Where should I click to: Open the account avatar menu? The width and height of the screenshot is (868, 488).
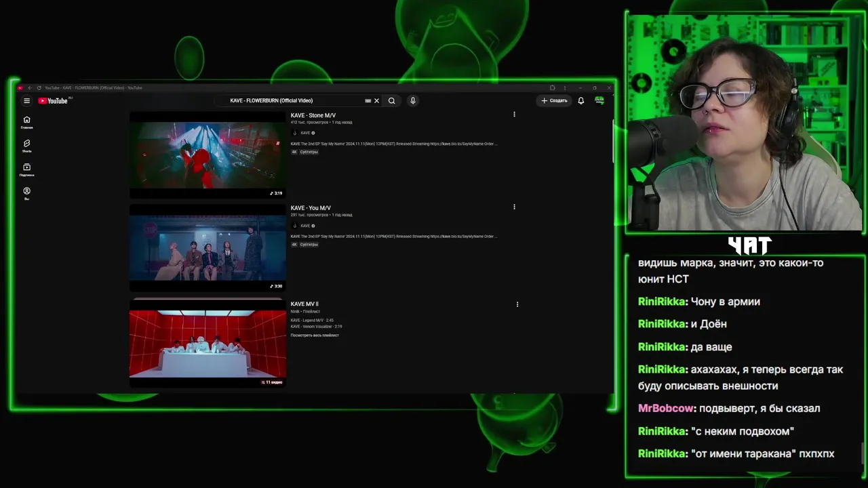pyautogui.click(x=599, y=101)
